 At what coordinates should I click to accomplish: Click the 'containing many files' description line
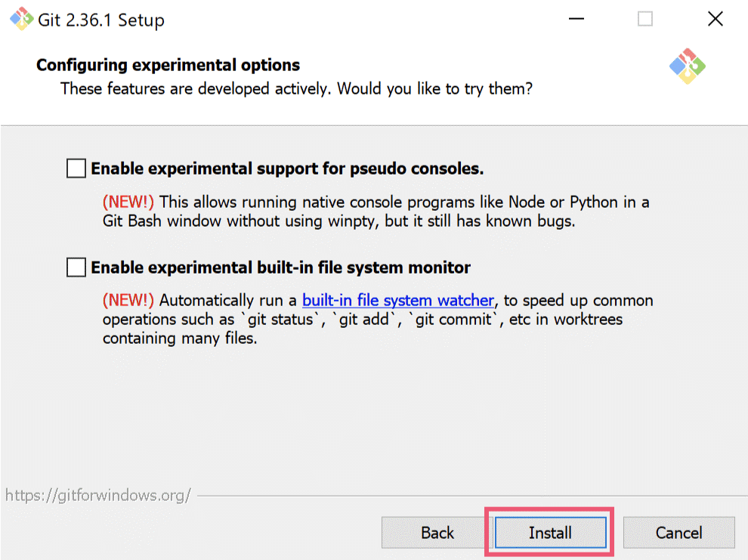tap(180, 338)
